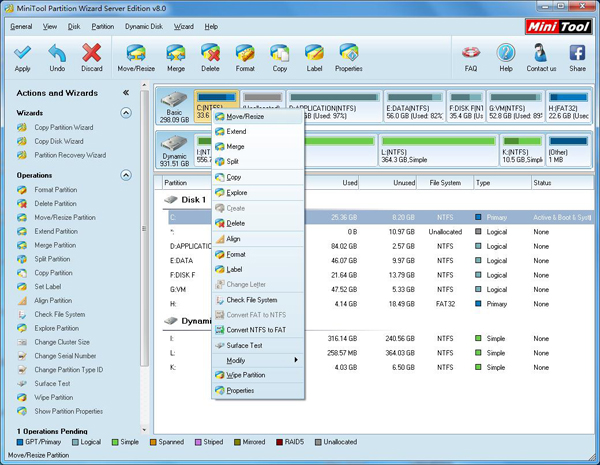Launch Partition Recovery Wizard in sidebar
600x465 pixels.
pyautogui.click(x=70, y=155)
